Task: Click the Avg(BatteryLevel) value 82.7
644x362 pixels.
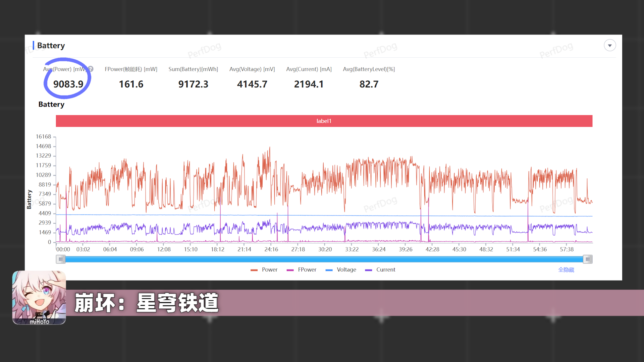Action: coord(369,84)
